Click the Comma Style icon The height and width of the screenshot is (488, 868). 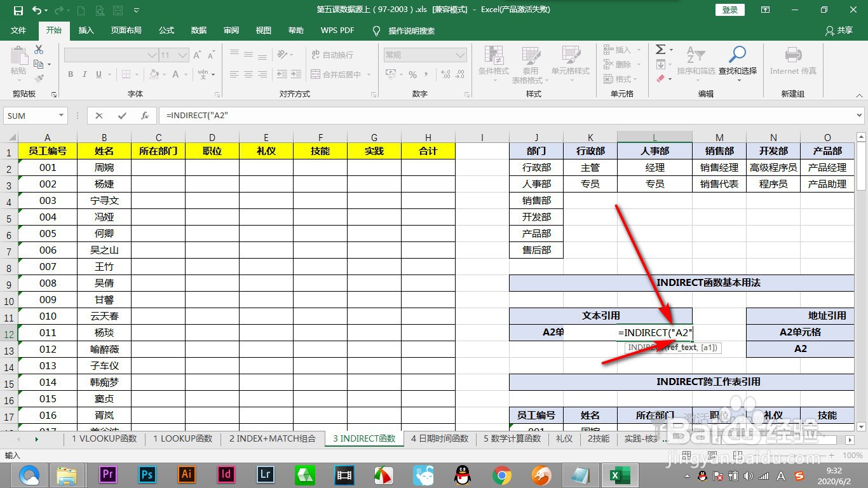tap(427, 74)
